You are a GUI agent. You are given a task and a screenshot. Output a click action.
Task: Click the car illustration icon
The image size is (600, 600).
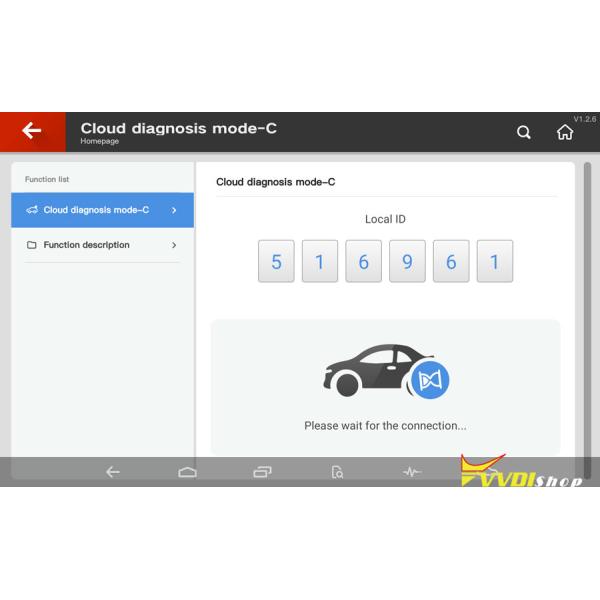[370, 370]
